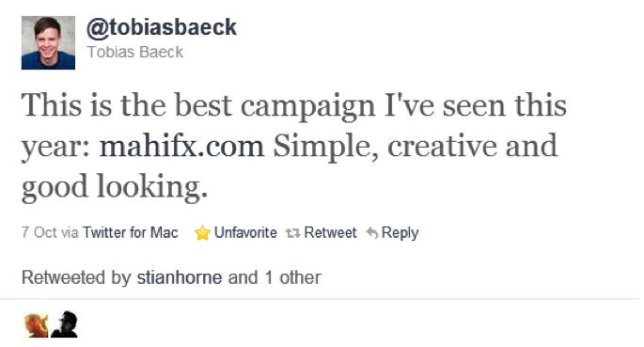The width and height of the screenshot is (644, 347).
Task: Toggle the Unfavorite label off
Action: 245,233
